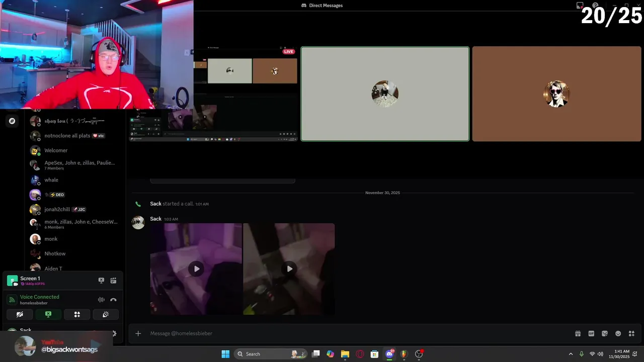Select the brown call participant tile
Image resolution: width=644 pixels, height=362 pixels.
pos(556,94)
